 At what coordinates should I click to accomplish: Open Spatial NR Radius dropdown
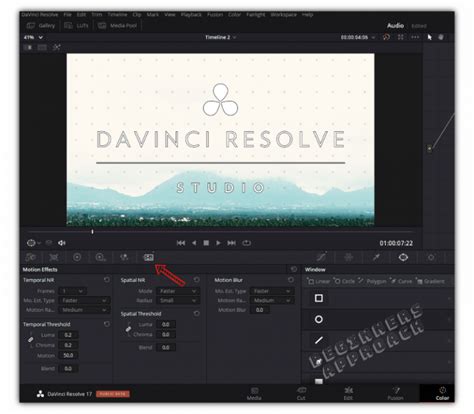tap(178, 300)
